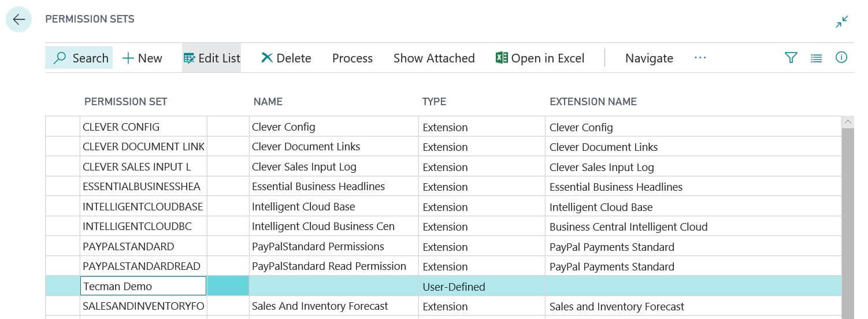Click the back arrow button
This screenshot has width=868, height=319.
coord(18,20)
